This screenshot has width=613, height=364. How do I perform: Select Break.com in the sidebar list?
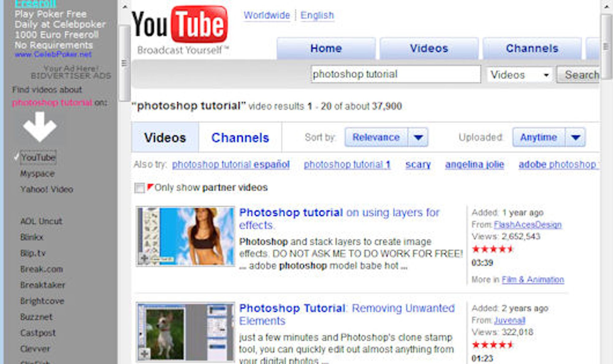42,269
